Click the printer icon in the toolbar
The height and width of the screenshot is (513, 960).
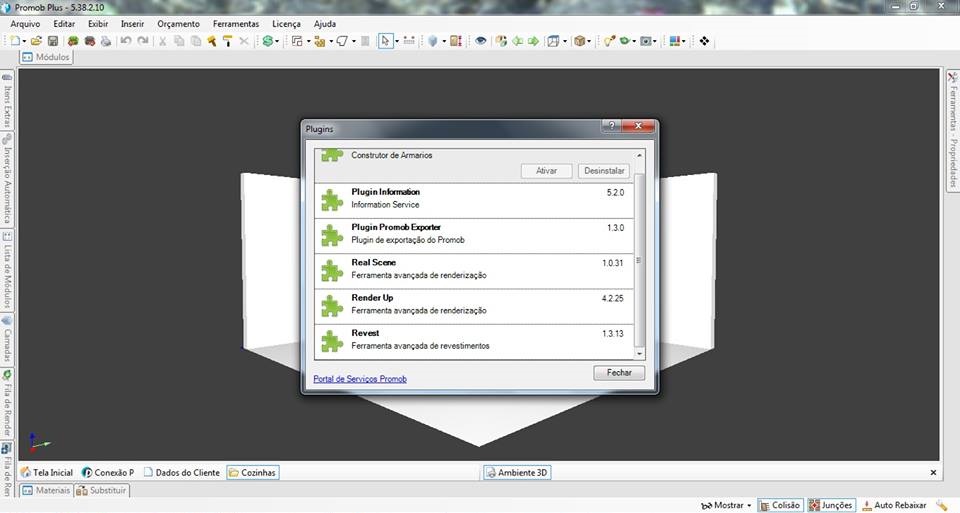click(106, 41)
